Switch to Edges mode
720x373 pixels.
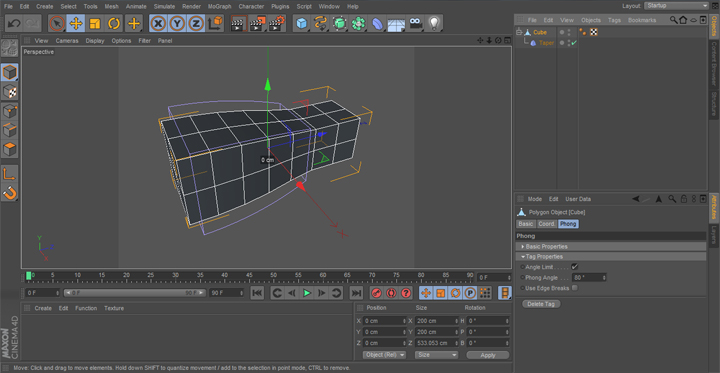point(10,130)
